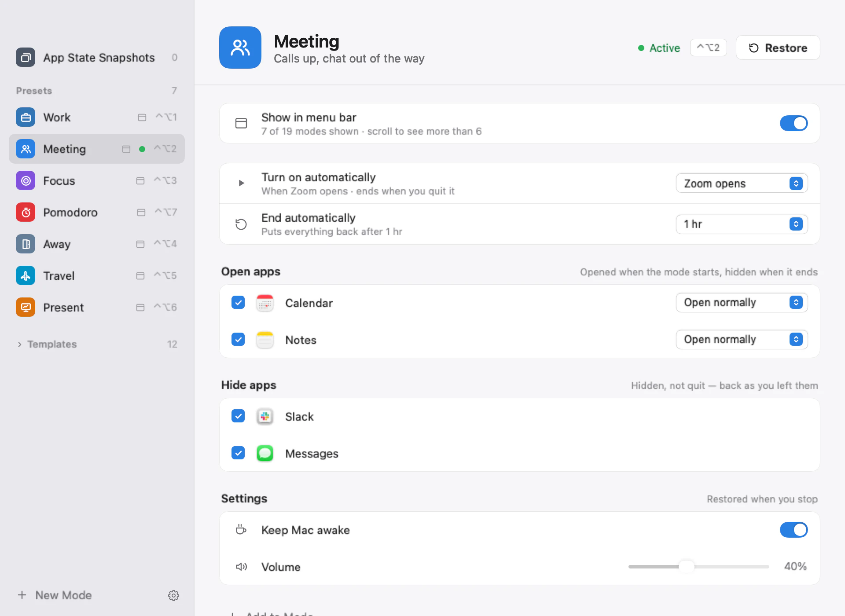
Task: Select the Present preset
Action: pyautogui.click(x=97, y=307)
